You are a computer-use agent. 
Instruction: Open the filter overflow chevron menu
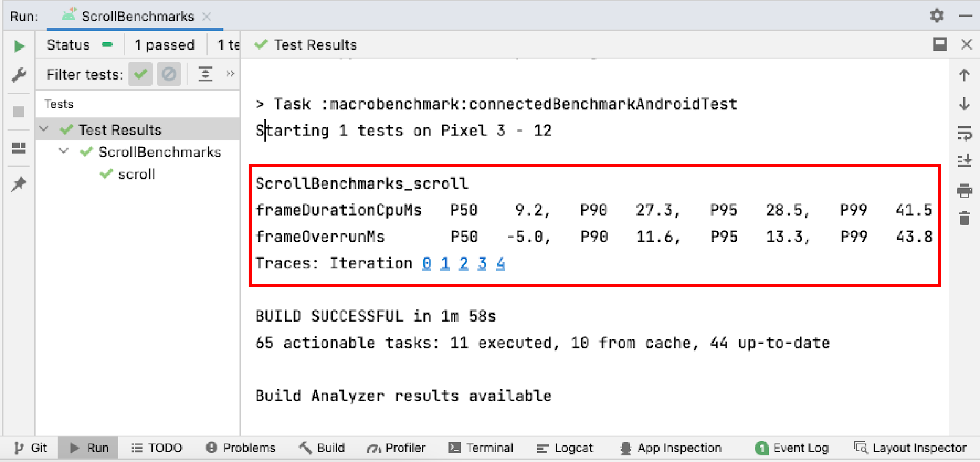(x=230, y=74)
